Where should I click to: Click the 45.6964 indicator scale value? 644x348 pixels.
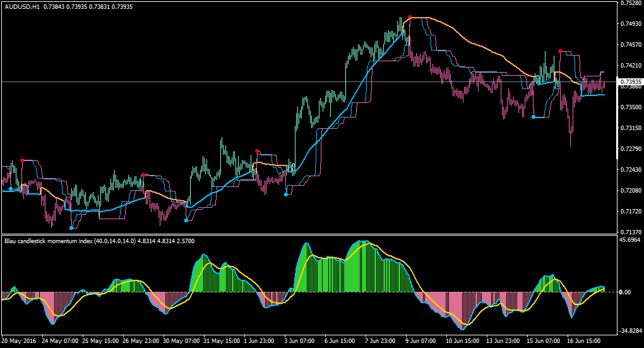tap(629, 239)
